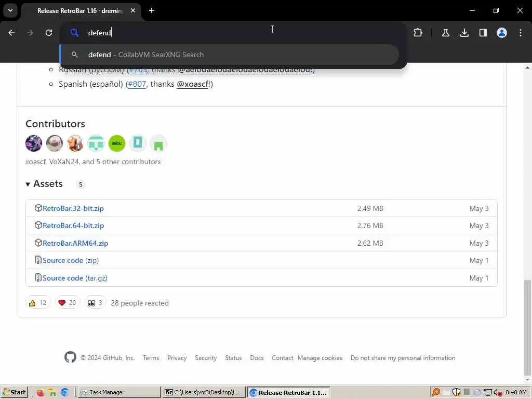Open the Chrome Labs flask icon
This screenshot has height=399, width=532.
coord(445,33)
